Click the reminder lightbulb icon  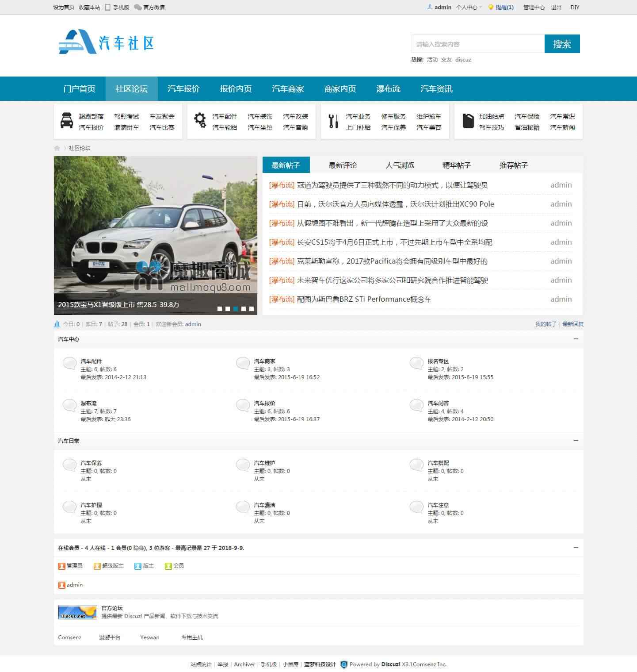pyautogui.click(x=491, y=8)
